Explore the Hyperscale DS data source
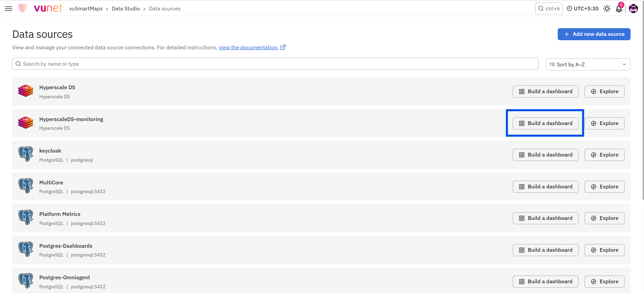 coord(604,92)
